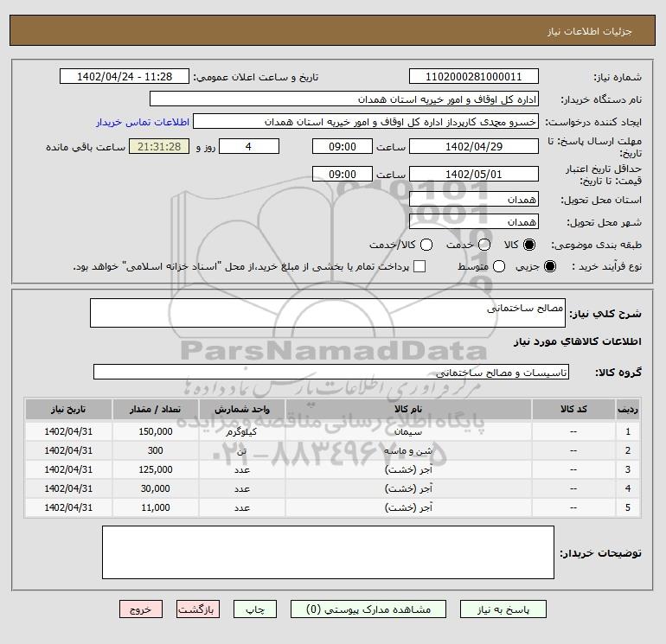Click the آجر (خشت) name in row 3
The height and width of the screenshot is (644, 666).
408,470
